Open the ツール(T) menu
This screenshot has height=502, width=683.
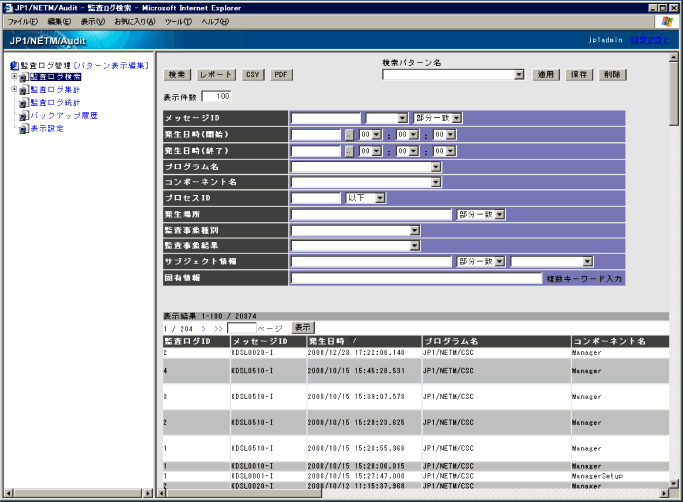(178, 21)
